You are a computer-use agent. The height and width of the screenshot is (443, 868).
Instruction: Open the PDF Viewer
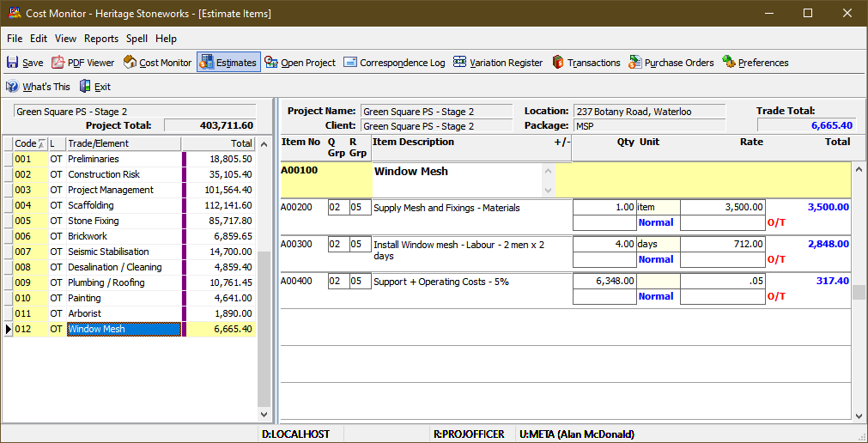83,63
